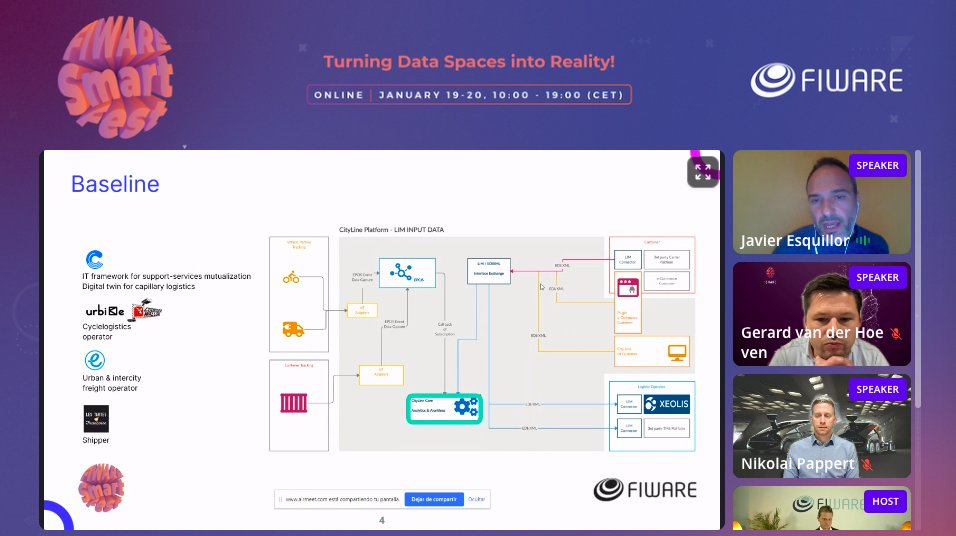This screenshot has height=536, width=956.
Task: Click the orange bicycle icon in the diagram
Action: coord(291,277)
